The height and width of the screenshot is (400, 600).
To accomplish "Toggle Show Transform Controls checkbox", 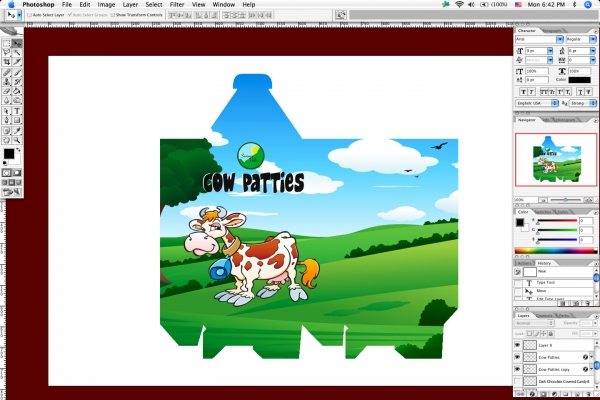I will (112, 15).
